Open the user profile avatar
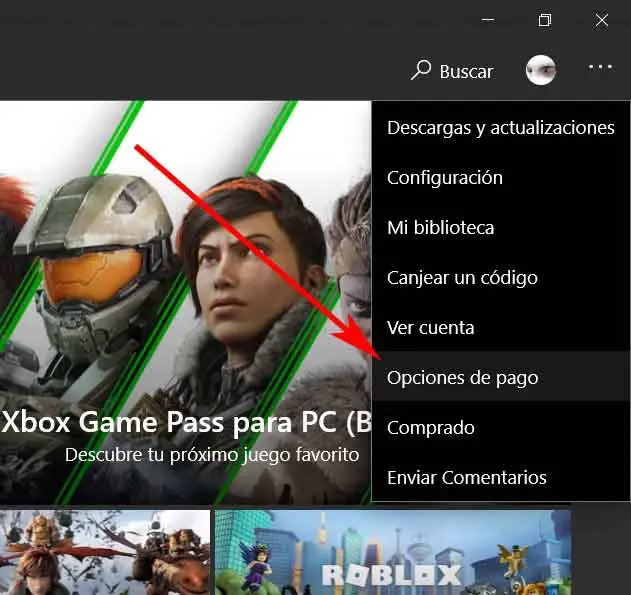The width and height of the screenshot is (631, 595). [541, 70]
